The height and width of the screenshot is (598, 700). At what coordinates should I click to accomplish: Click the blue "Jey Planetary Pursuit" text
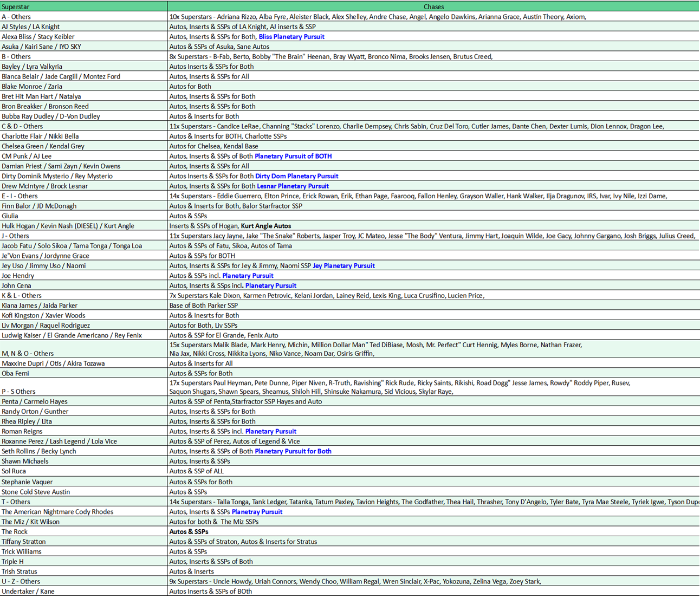(x=343, y=265)
